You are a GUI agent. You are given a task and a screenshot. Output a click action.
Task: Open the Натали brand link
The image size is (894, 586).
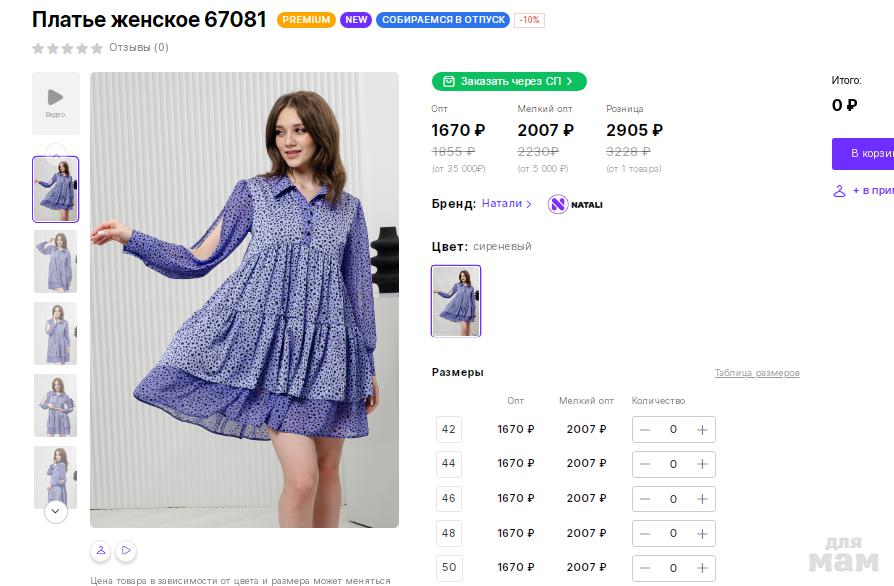[506, 204]
